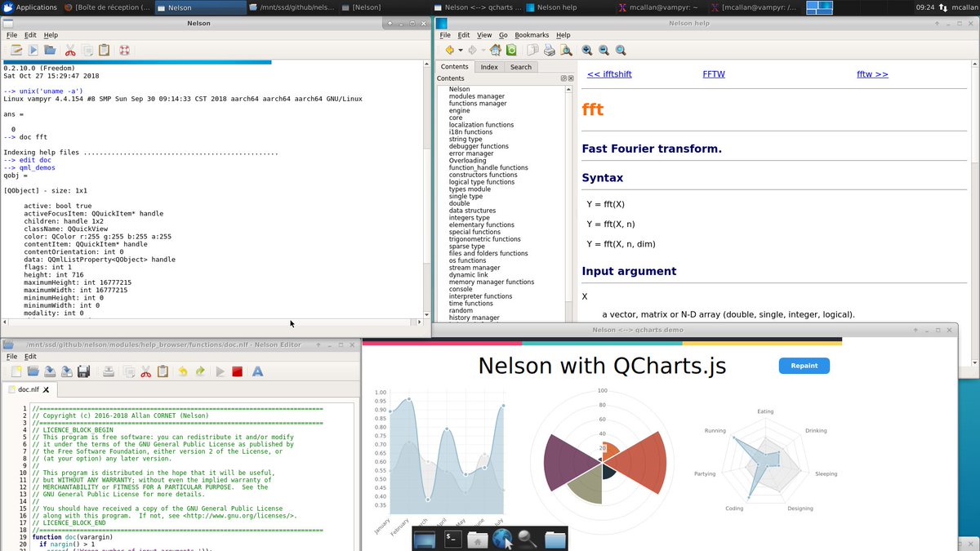Zoom out with magnifier minus in Nelson help
This screenshot has width=980, height=551.
(x=604, y=51)
